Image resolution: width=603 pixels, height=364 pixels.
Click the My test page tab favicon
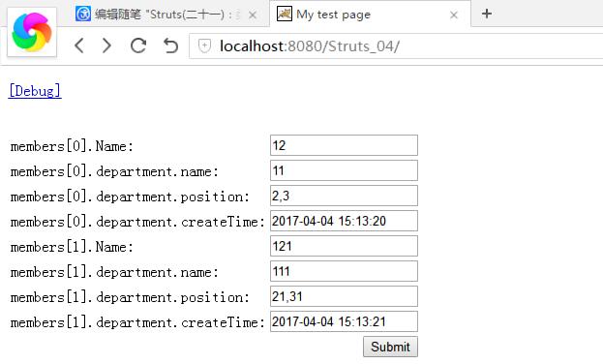285,15
